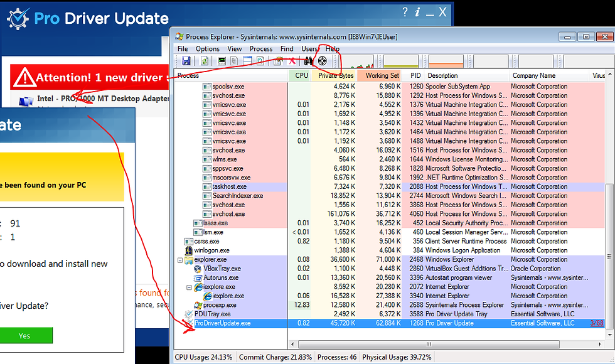Click the VBoxTray.exe cube icon
Image resolution: width=615 pixels, height=364 pixels.
(x=198, y=269)
